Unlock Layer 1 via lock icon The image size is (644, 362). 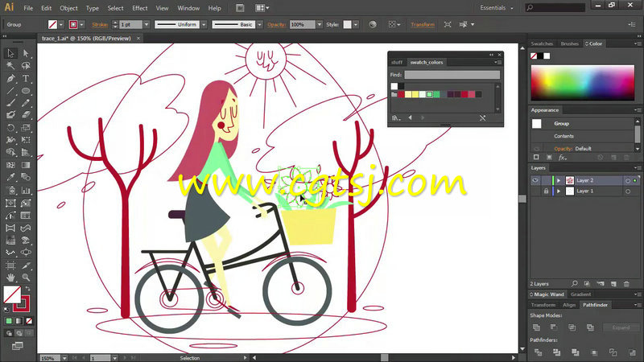[x=546, y=191]
